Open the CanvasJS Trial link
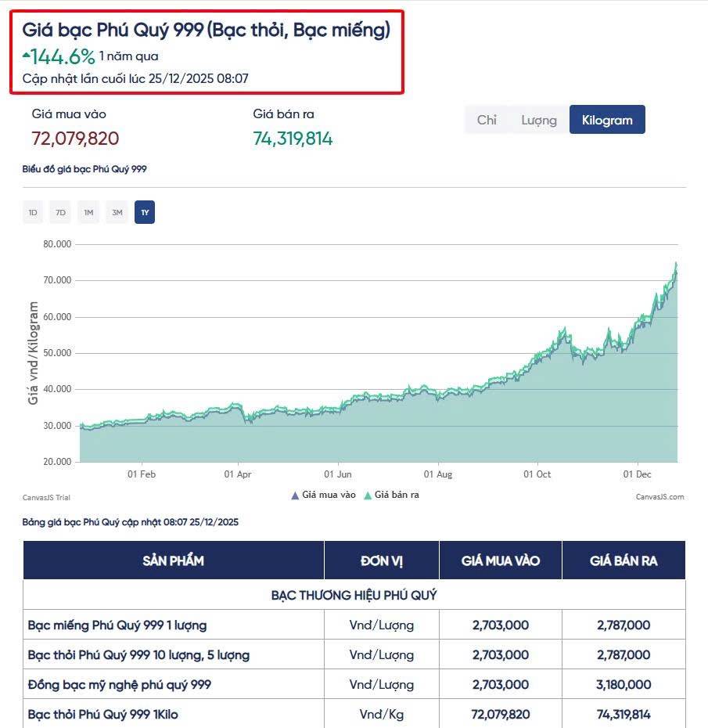The width and height of the screenshot is (708, 728). point(46,497)
